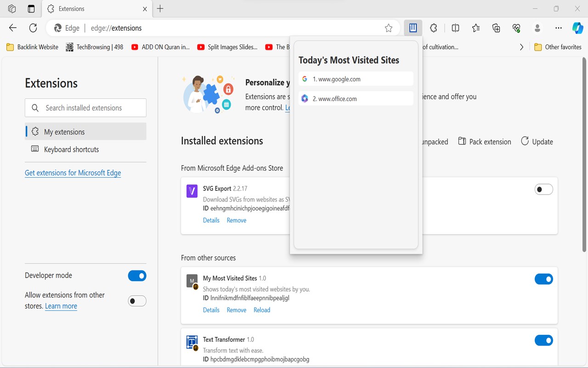588x368 pixels.
Task: Open My Most Visited Sites extension icon
Action: tap(413, 28)
